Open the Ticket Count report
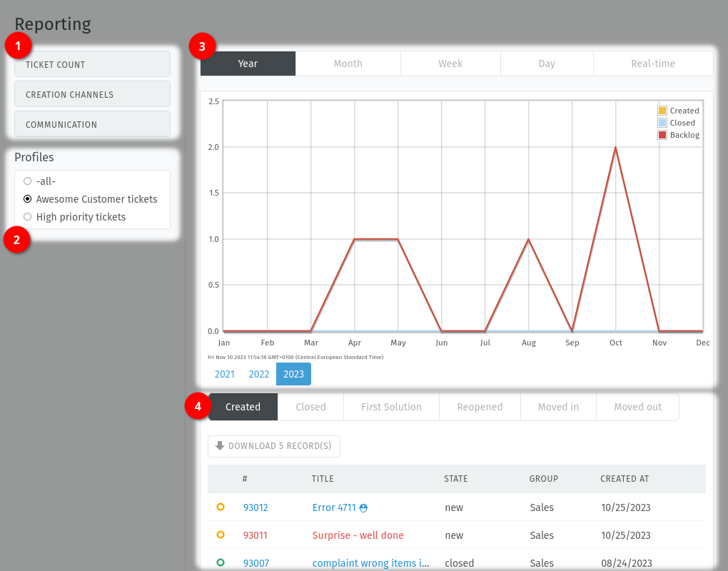 [92, 64]
